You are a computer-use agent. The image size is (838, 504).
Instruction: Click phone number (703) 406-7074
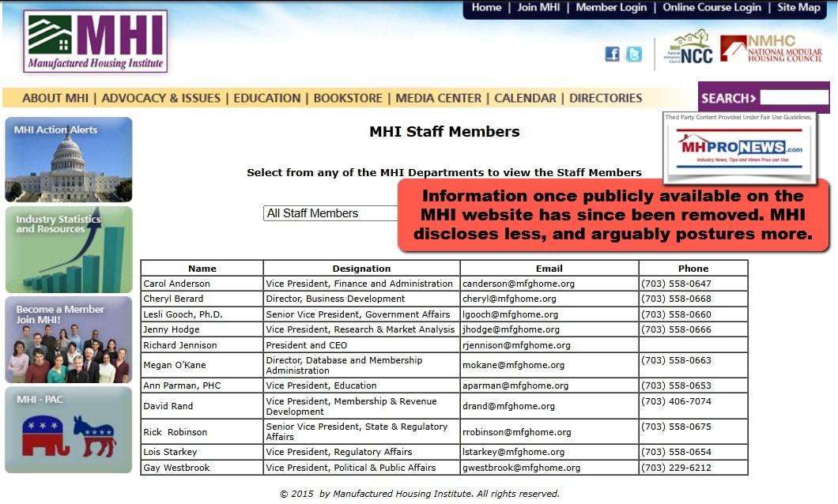tap(676, 401)
